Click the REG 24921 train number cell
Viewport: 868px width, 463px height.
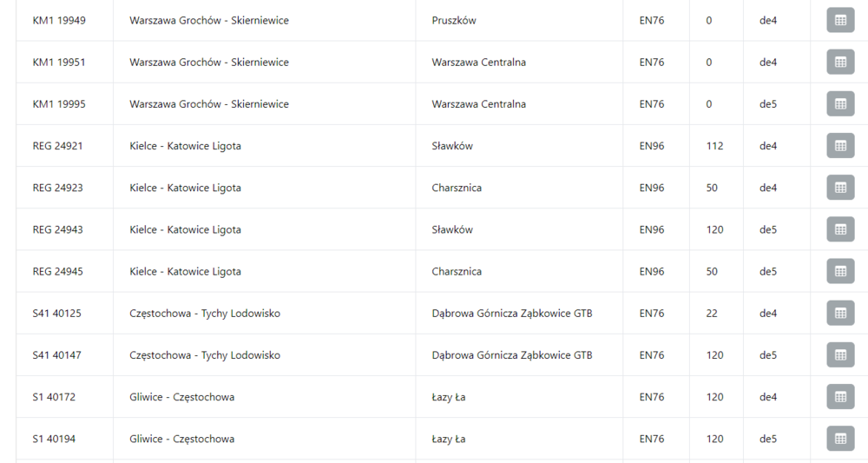(x=58, y=146)
